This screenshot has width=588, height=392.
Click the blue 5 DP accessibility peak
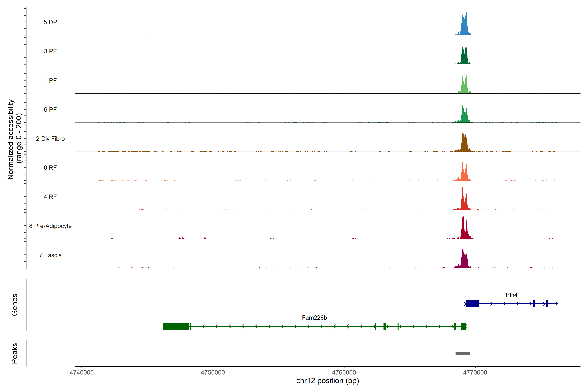click(464, 27)
